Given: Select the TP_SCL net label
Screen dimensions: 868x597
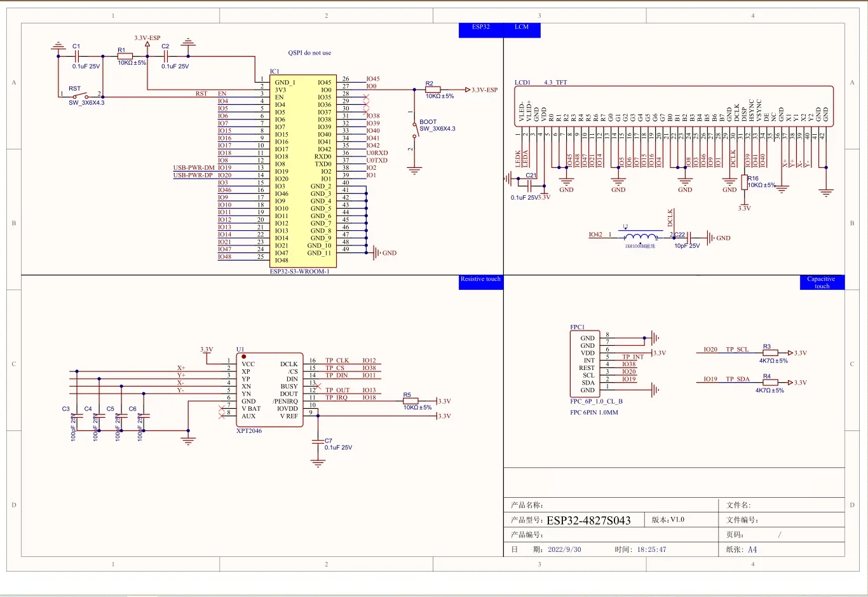Looking at the screenshot, I should click(x=737, y=349).
